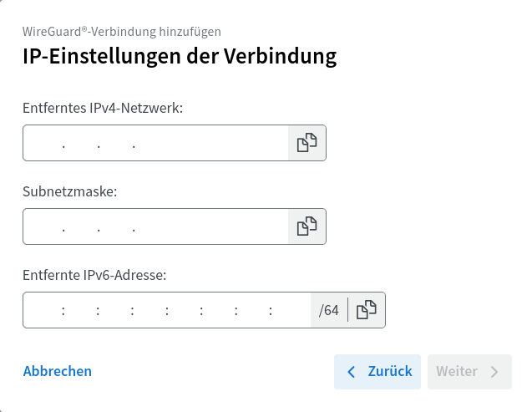Focus first octet of Entferntes IPv4-Netzwerk
The width and height of the screenshot is (532, 412).
(43, 143)
